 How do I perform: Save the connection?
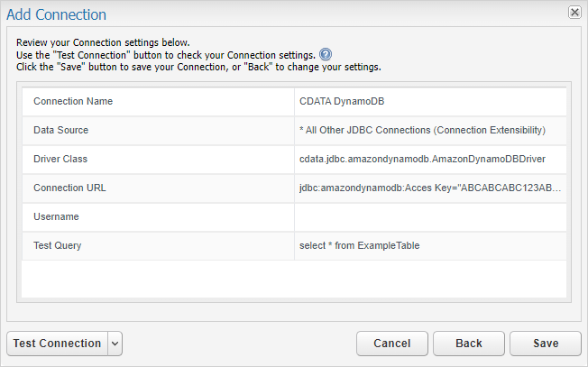[x=546, y=344]
